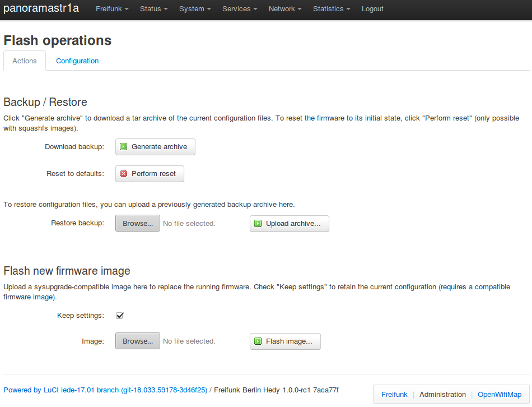Image resolution: width=532 pixels, height=407 pixels.
Task: Browse for a restore backup file
Action: [138, 224]
